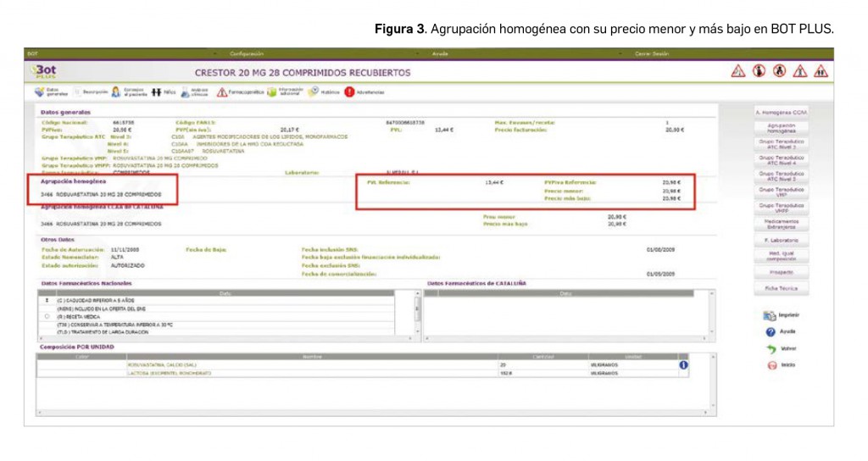Viewport: 868px width, 461px height.
Task: Click the Farmacogenética warning triangle icon
Action: (x=222, y=92)
